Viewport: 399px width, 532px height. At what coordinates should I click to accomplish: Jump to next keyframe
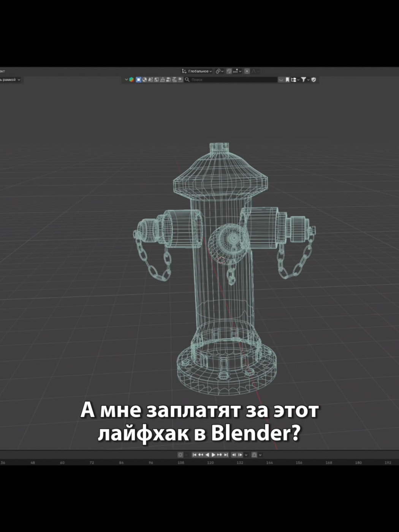click(219, 455)
